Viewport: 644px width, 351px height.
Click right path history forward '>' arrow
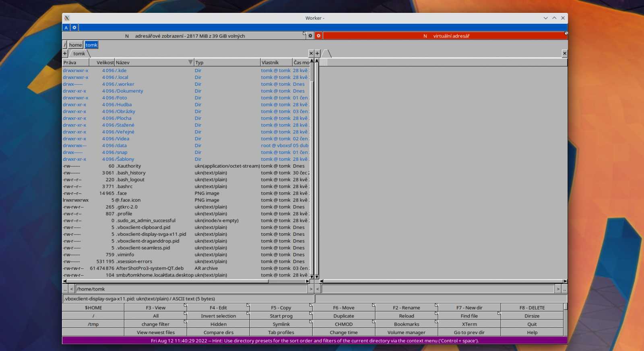(558, 289)
